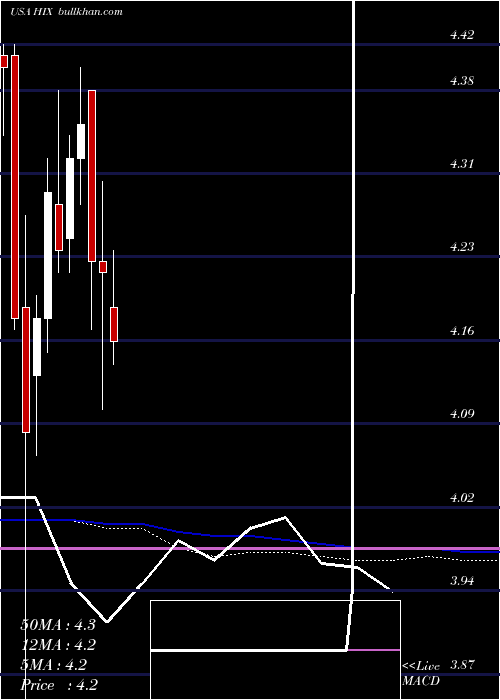This screenshot has height=700, width=500.
Task: Click the 'USA HIX bullkhan.com' header text
Action: coord(66,12)
